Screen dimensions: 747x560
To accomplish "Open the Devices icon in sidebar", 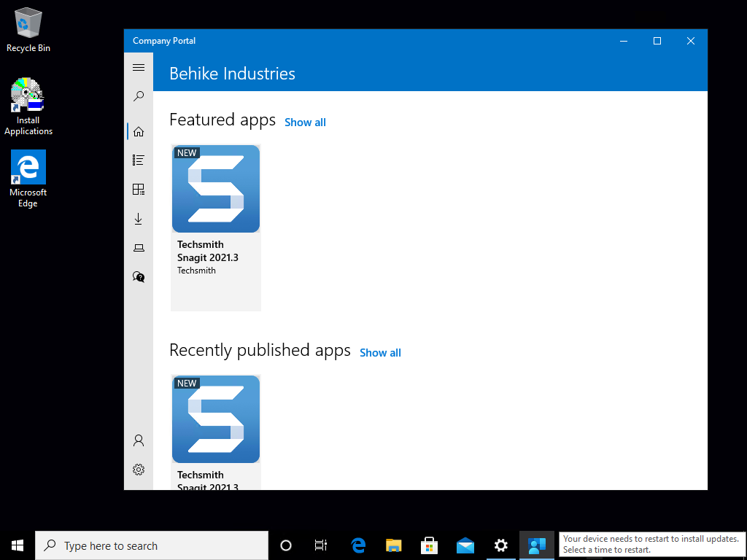I will pos(139,248).
